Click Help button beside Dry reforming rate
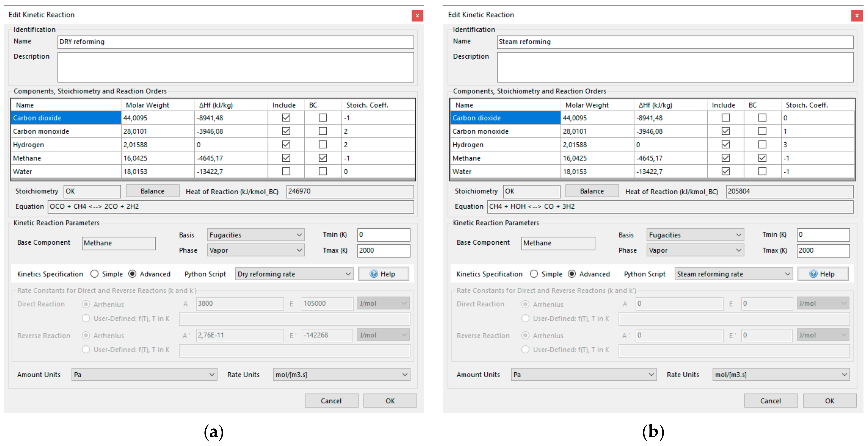Image resolution: width=868 pixels, height=446 pixels. (383, 274)
